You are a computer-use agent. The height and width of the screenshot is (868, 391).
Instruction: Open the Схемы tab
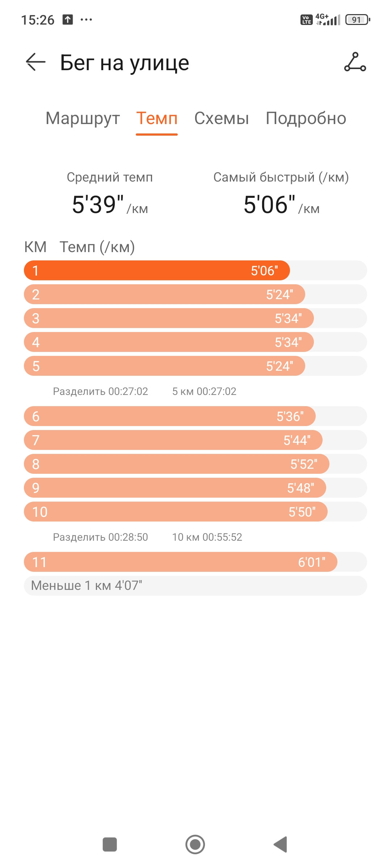point(222,118)
